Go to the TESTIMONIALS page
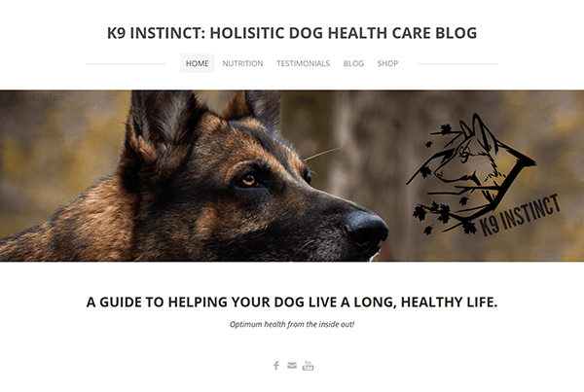The height and width of the screenshot is (392, 584). click(303, 63)
